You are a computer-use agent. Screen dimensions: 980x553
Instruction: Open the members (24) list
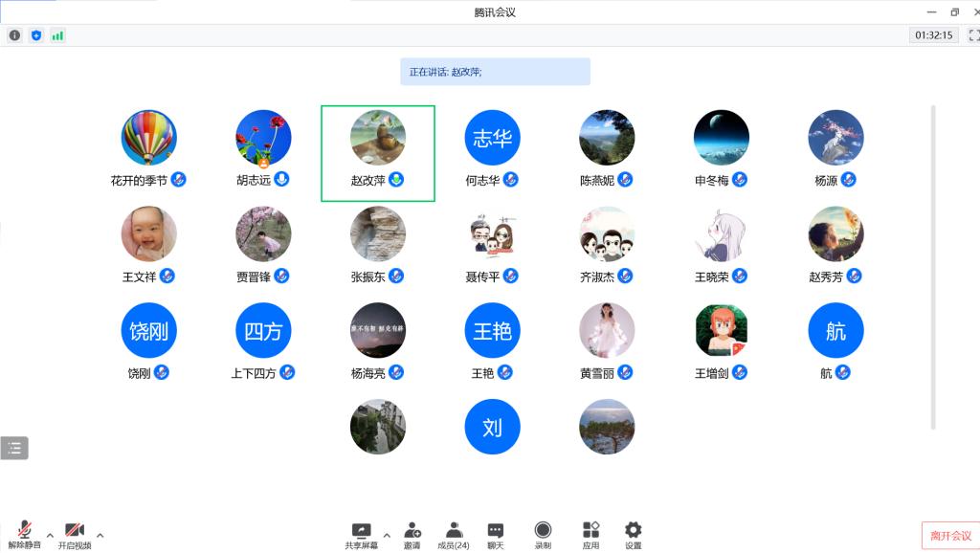coord(454,536)
